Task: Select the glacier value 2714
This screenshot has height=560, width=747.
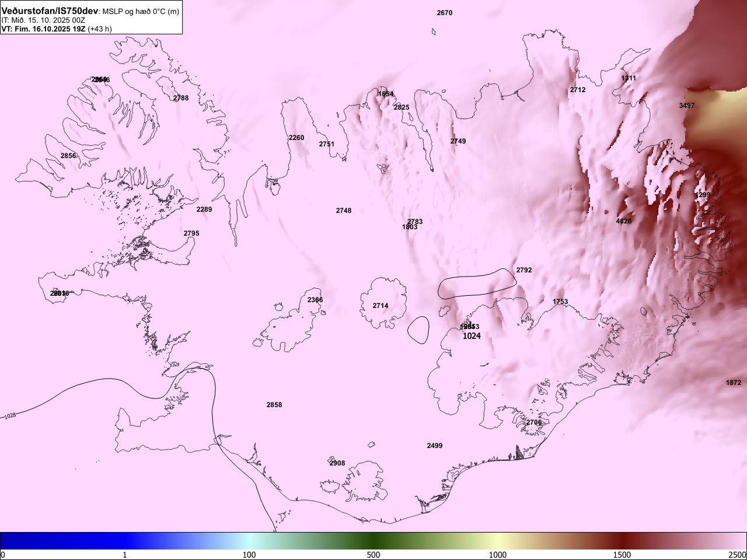Action: pos(381,306)
